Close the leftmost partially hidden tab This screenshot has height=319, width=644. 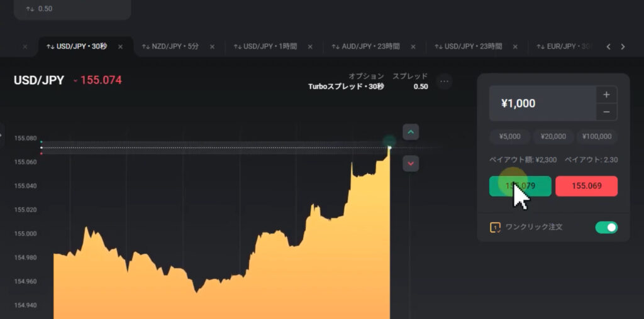click(25, 46)
